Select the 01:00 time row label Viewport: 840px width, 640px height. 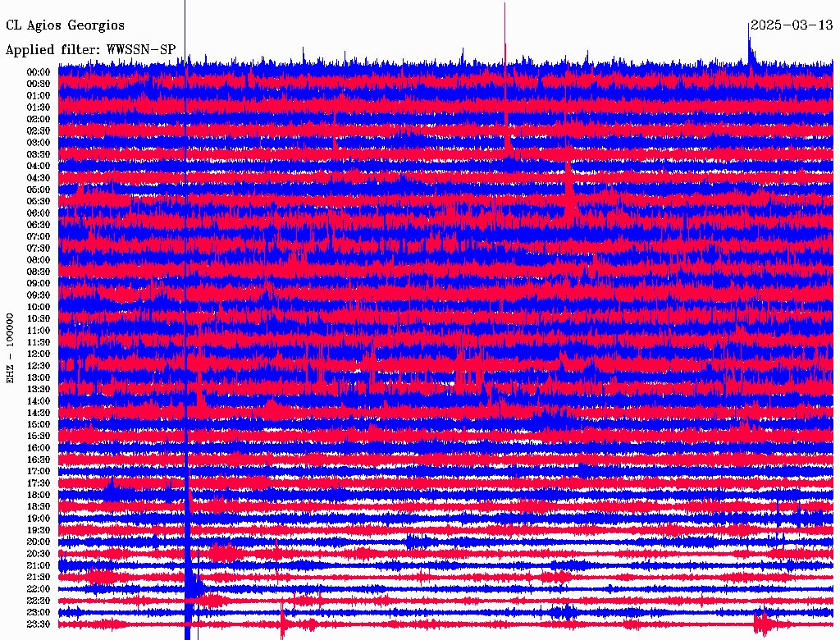coord(39,96)
